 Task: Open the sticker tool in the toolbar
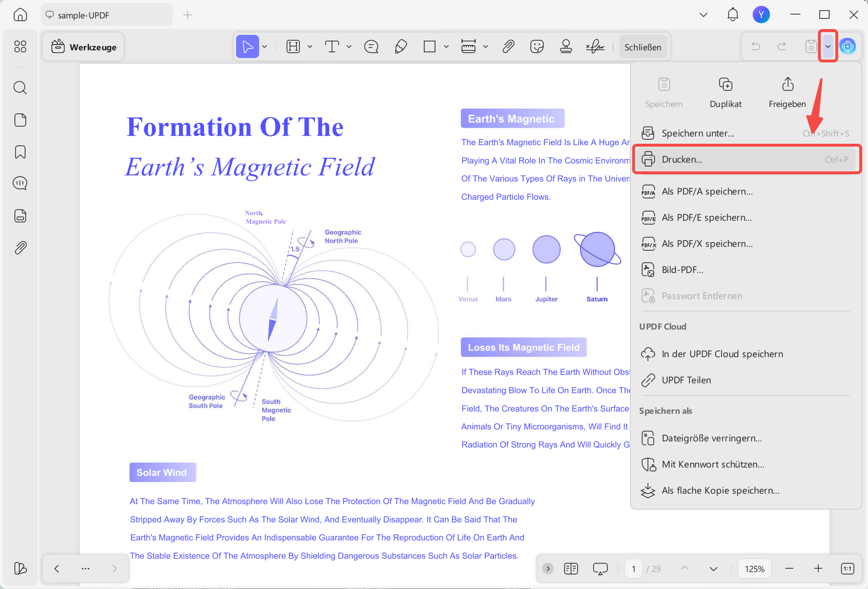(x=537, y=47)
